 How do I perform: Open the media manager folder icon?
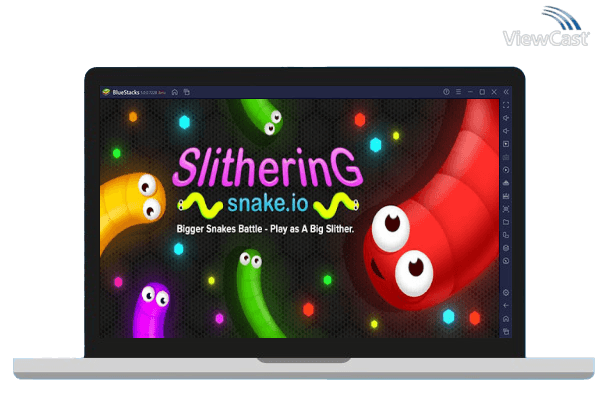coord(506,222)
